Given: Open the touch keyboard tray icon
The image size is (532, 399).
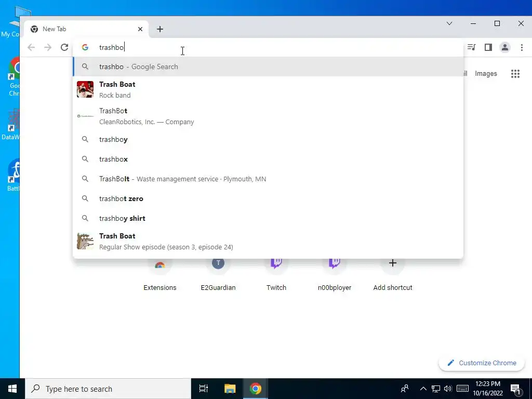Looking at the screenshot, I should (462, 389).
